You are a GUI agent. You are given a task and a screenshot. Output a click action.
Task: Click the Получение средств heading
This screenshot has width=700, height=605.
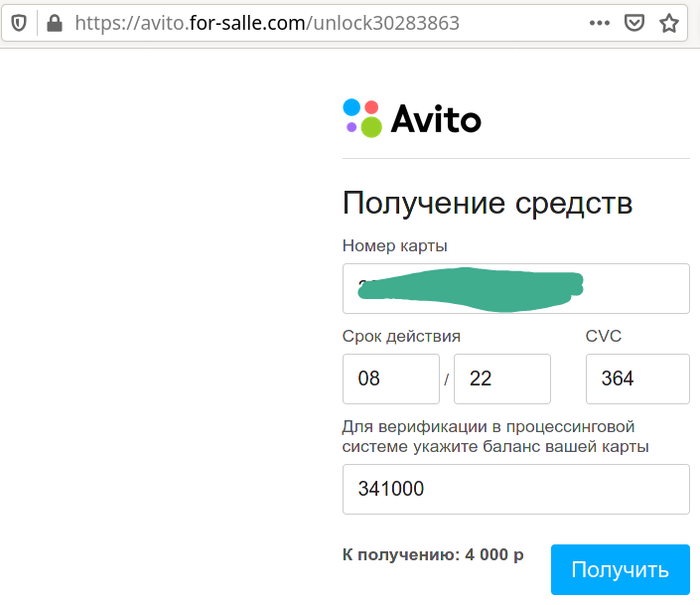pyautogui.click(x=487, y=203)
